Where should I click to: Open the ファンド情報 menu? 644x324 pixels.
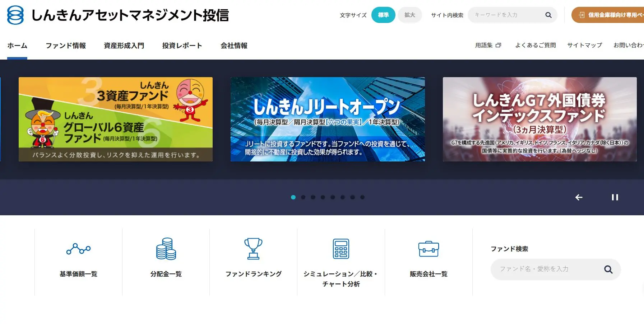[66, 46]
